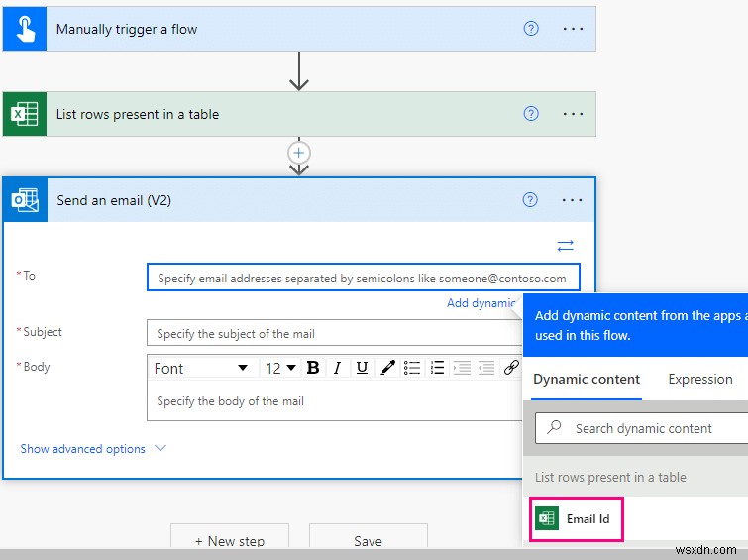The width and height of the screenshot is (748, 560).
Task: Click the switch input mode arrows icon
Action: point(566,246)
